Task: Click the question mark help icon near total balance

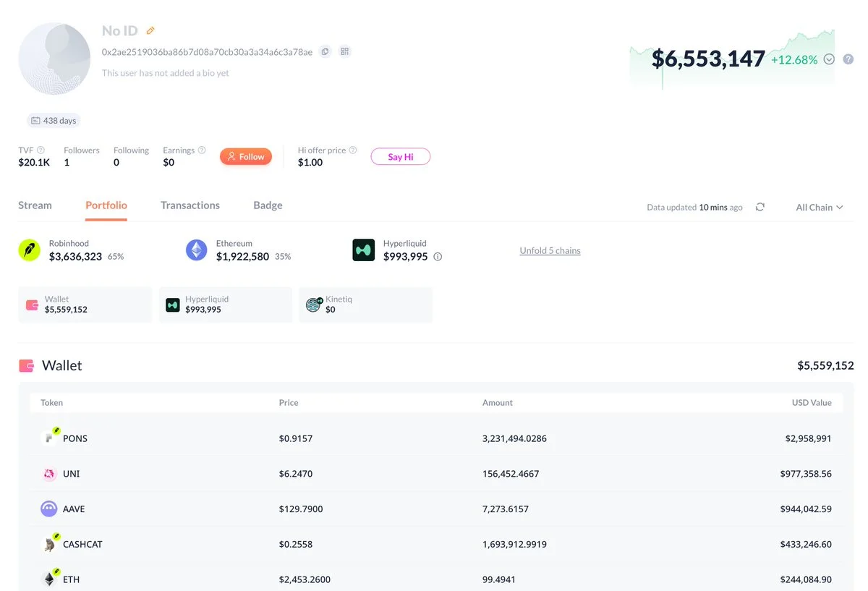Action: [x=848, y=59]
